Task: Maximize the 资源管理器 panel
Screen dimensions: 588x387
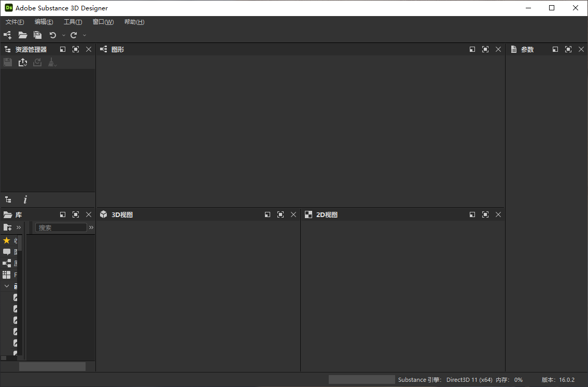Action: click(76, 49)
